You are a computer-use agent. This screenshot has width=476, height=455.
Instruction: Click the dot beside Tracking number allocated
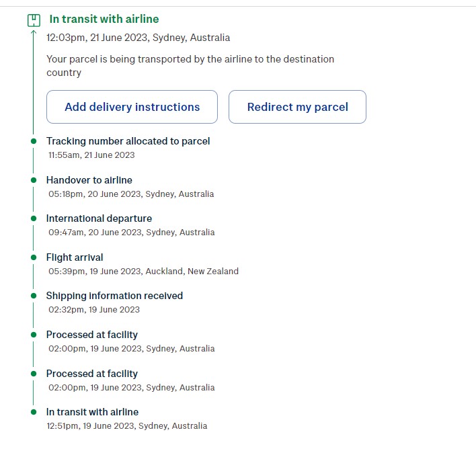click(33, 141)
